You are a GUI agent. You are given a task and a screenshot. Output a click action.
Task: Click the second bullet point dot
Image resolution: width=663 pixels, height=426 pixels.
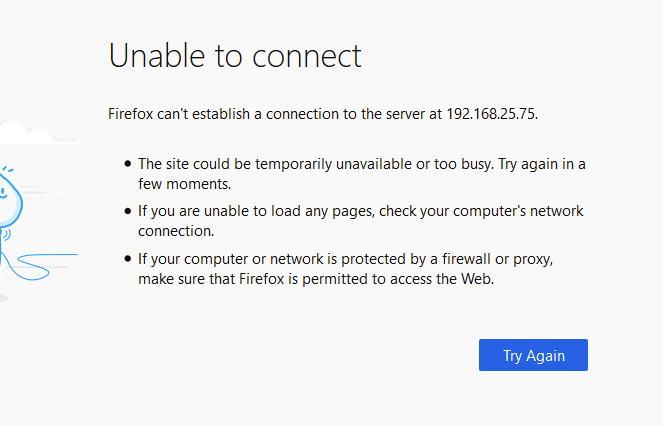(x=128, y=211)
